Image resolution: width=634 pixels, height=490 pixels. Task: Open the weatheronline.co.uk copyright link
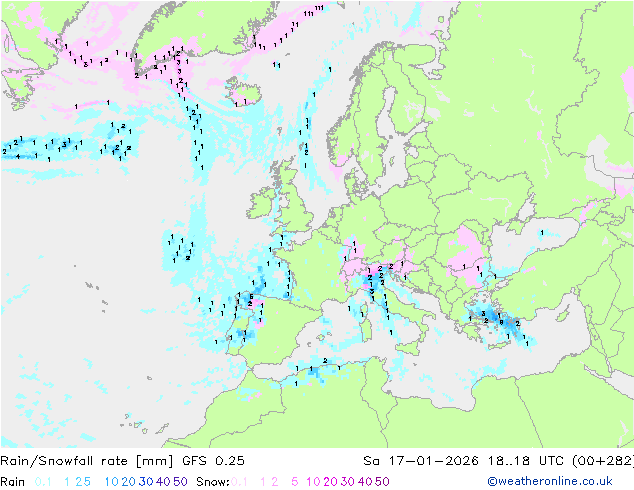[549, 481]
